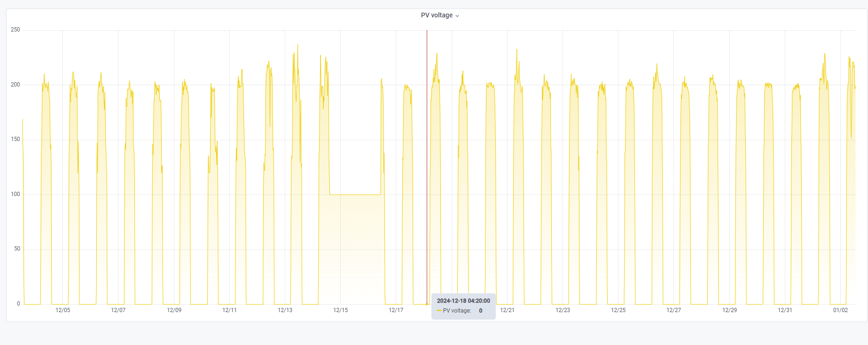Click the 12/15 date on the X-axis
The height and width of the screenshot is (345, 868).
tap(341, 310)
